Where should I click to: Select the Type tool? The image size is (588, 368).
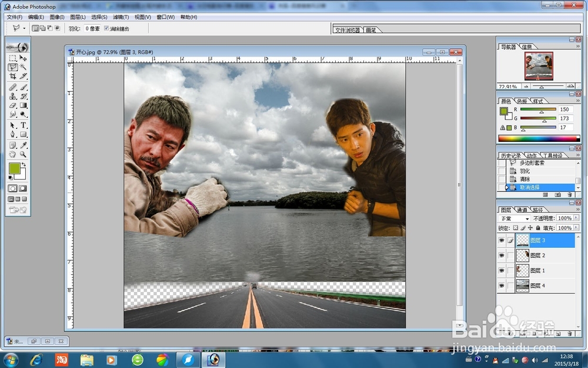(24, 125)
